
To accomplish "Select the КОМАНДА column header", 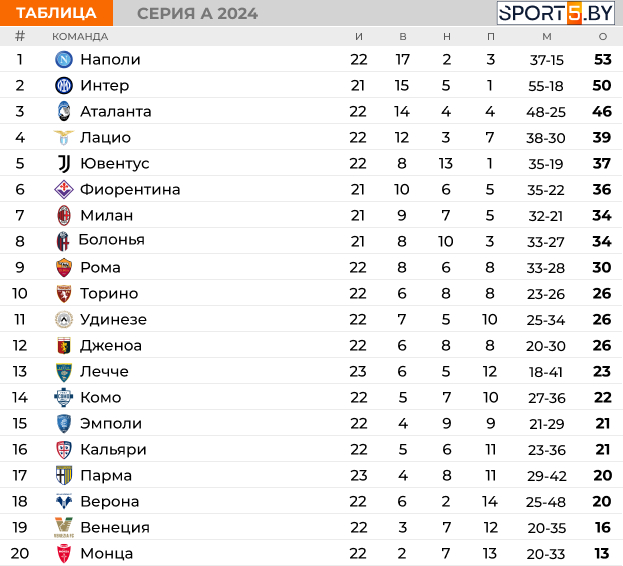I will [80, 37].
